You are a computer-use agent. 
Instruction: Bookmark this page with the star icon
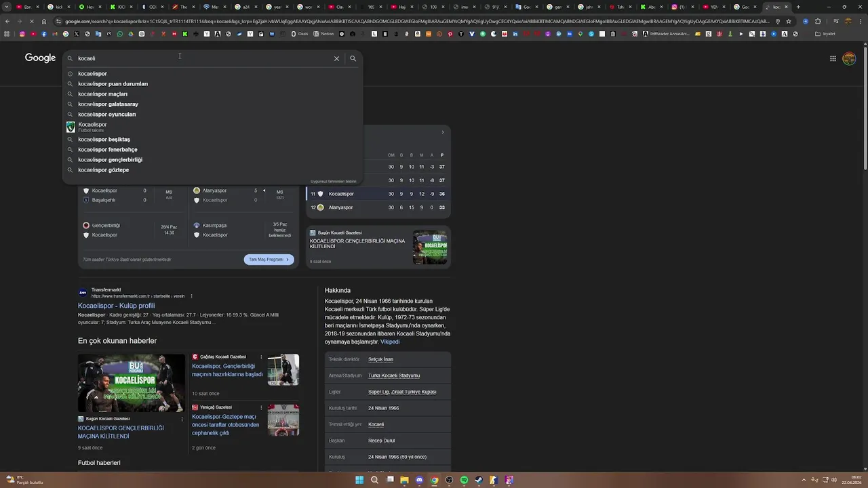789,21
